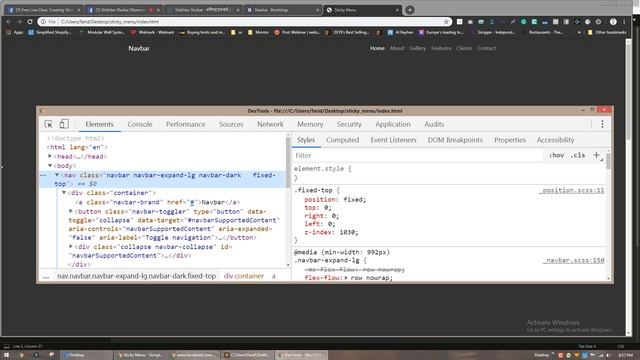Select the Event Listeners sidebar tab
640x360 pixels.
coord(393,140)
